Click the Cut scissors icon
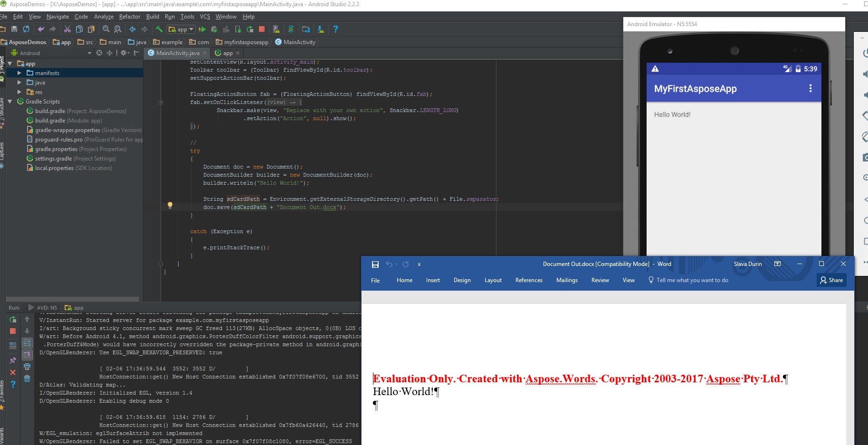The height and width of the screenshot is (445, 868). coord(67,29)
